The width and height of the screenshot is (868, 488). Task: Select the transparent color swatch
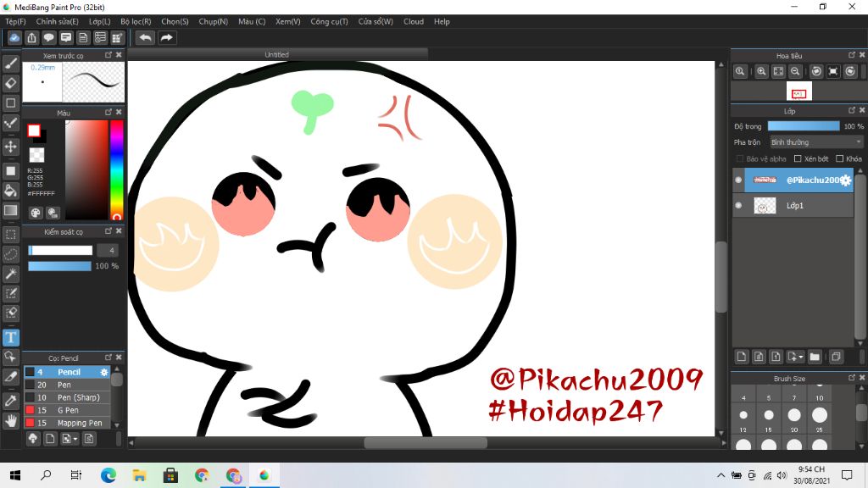point(36,155)
